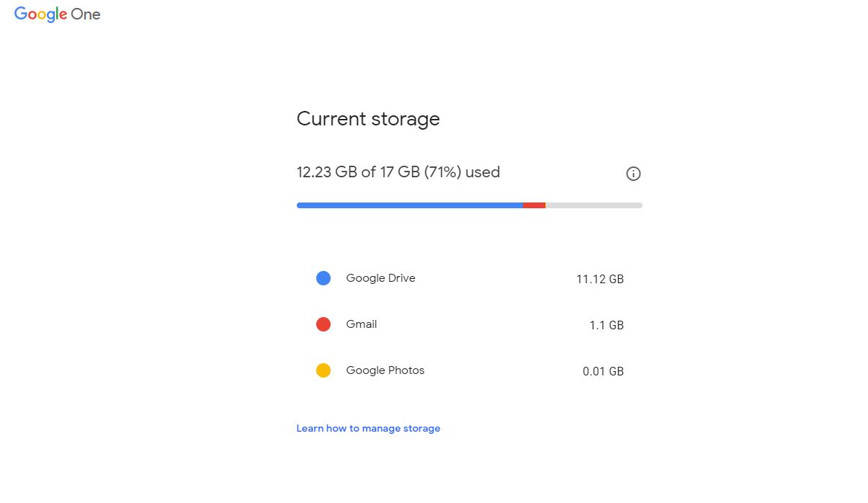Select the 'Current storage' heading
The image size is (868, 503).
point(368,118)
